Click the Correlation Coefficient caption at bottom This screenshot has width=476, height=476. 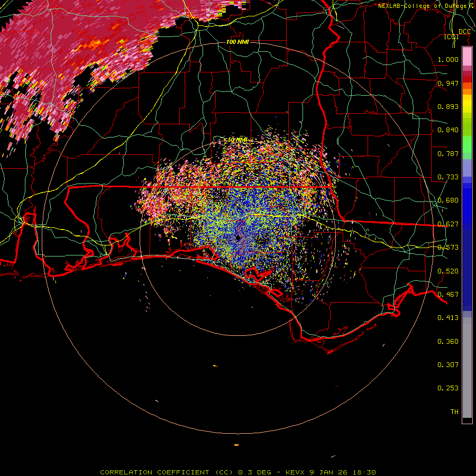coord(238,472)
